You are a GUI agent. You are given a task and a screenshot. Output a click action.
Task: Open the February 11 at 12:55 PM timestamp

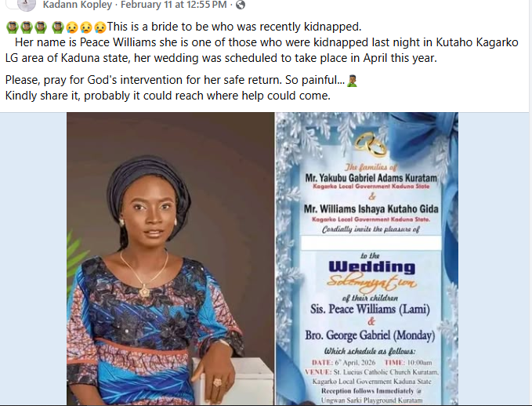click(174, 5)
